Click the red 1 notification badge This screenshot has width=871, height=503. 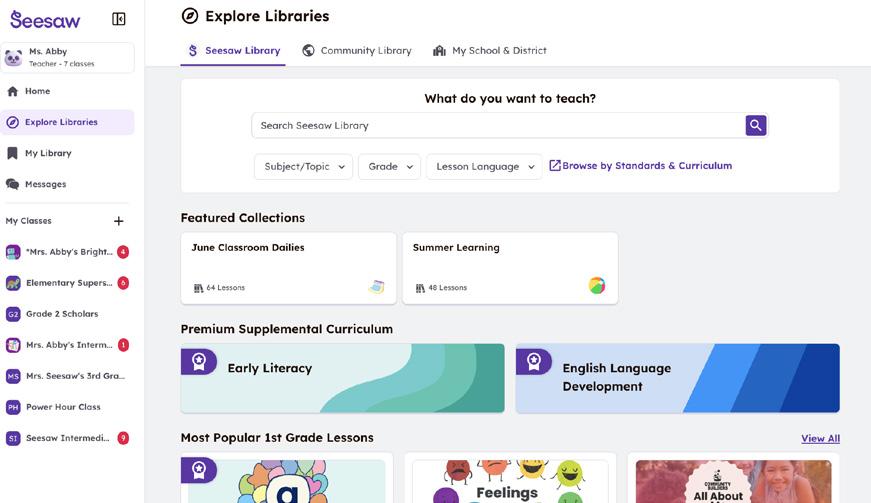click(123, 345)
